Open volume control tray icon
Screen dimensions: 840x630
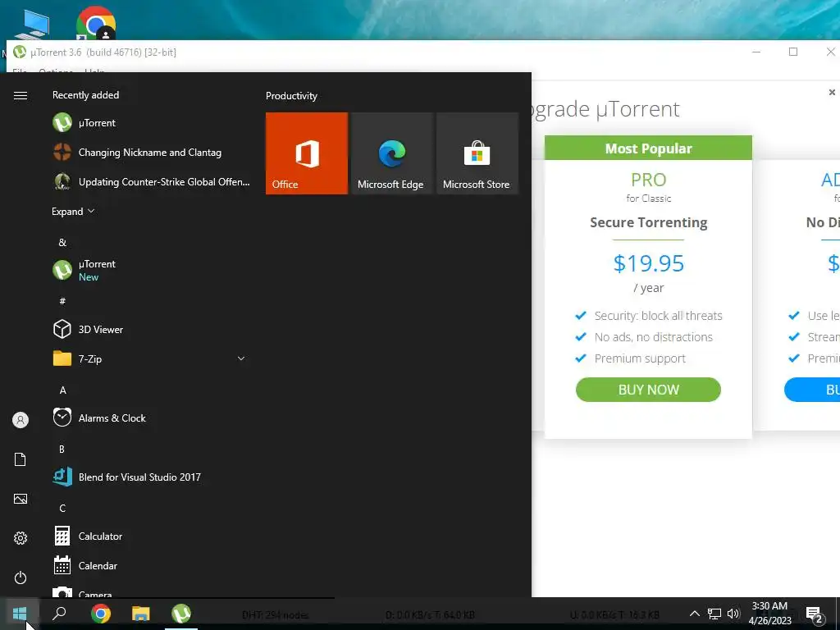(x=733, y=614)
